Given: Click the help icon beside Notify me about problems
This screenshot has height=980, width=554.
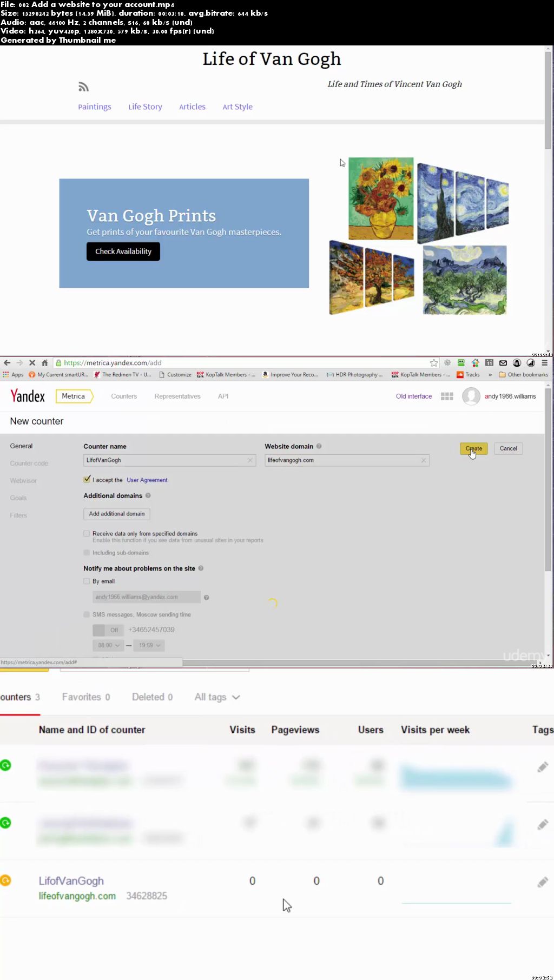Looking at the screenshot, I should pos(201,568).
